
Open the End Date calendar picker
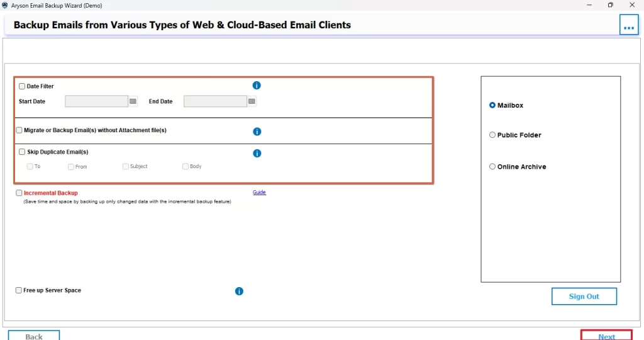252,101
